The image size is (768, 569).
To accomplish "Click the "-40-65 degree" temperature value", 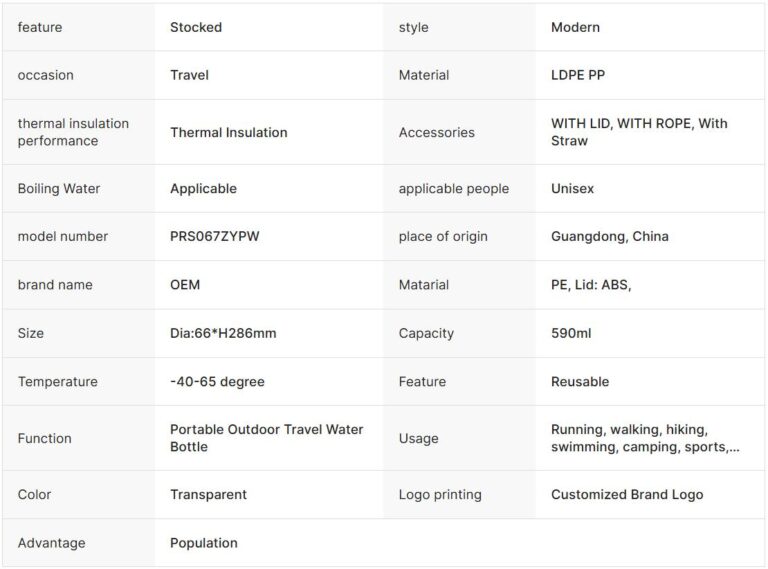I will pyautogui.click(x=217, y=381).
